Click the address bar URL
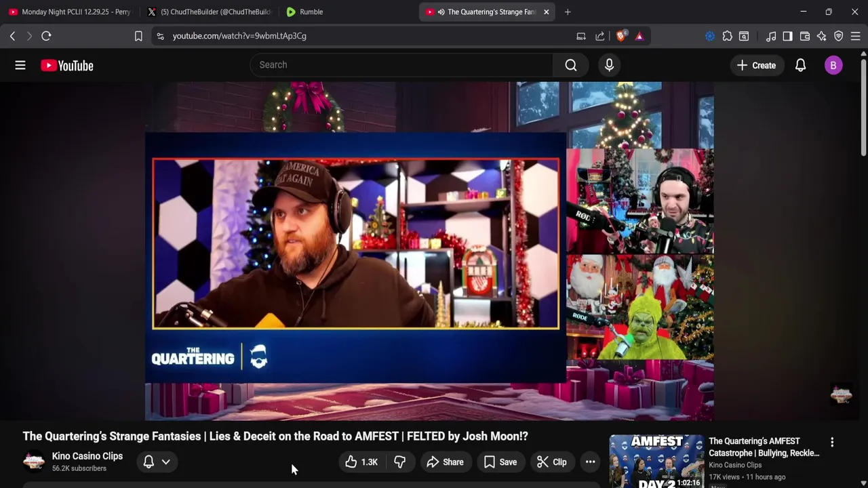The width and height of the screenshot is (868, 488). (239, 36)
